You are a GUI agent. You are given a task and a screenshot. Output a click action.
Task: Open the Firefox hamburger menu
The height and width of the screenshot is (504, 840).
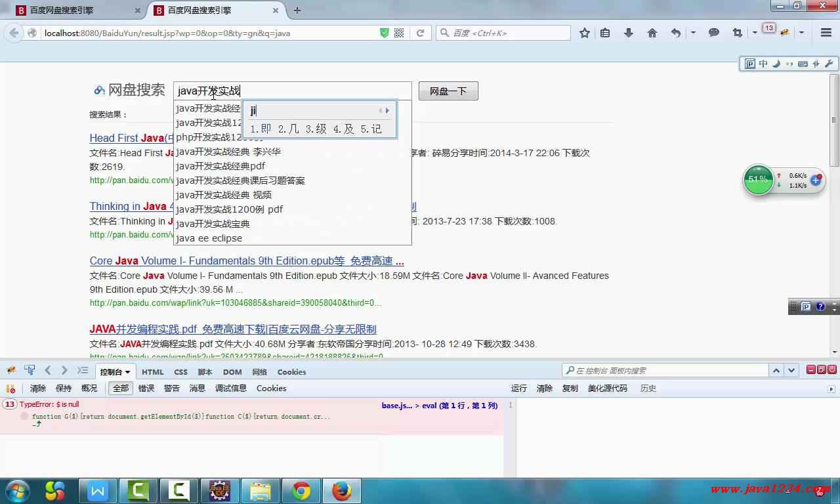tap(826, 33)
